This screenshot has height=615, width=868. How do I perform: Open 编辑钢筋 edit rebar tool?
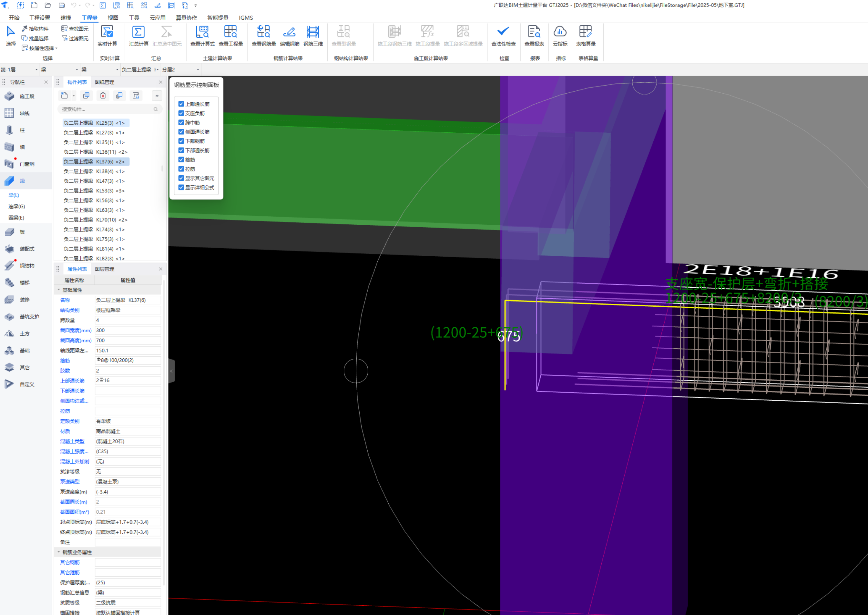(290, 36)
